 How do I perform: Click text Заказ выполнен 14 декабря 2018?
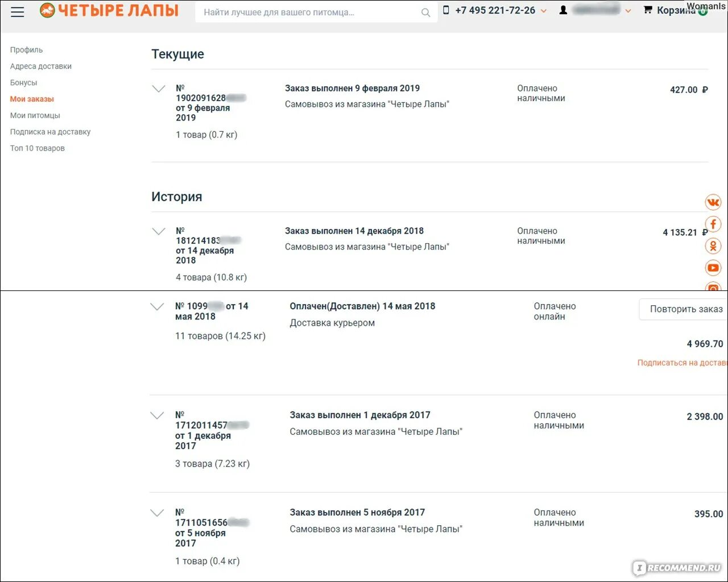[354, 231]
